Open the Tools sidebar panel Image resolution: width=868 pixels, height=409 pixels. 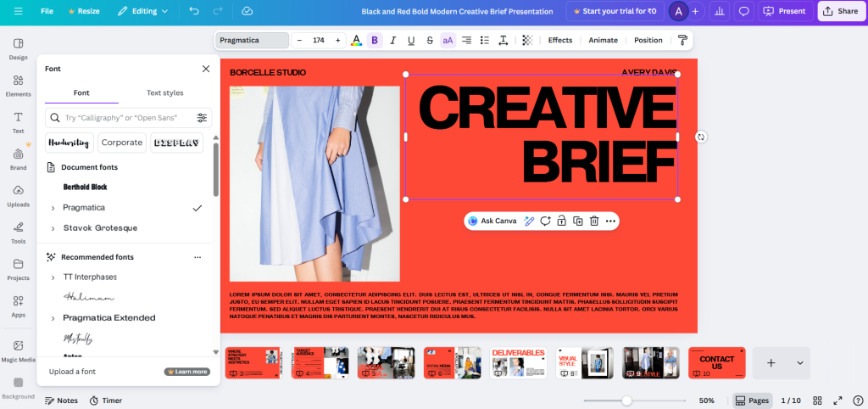tap(19, 233)
